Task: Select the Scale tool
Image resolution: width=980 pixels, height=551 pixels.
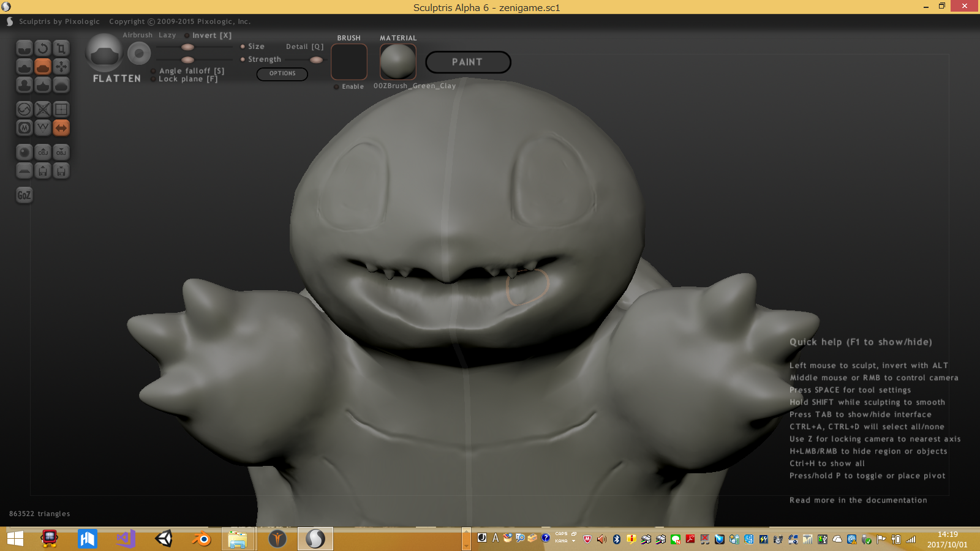Action: pyautogui.click(x=61, y=48)
